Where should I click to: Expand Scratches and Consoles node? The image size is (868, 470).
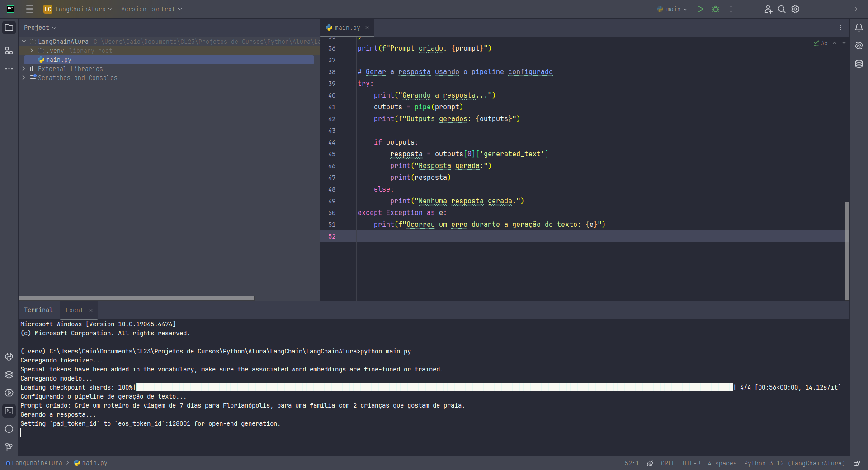pyautogui.click(x=24, y=78)
